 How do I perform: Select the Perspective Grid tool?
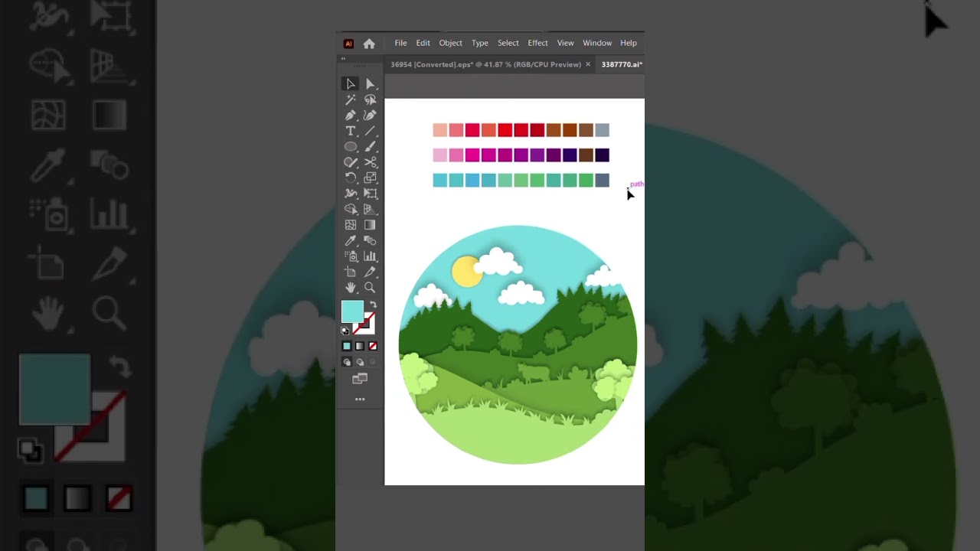[371, 209]
